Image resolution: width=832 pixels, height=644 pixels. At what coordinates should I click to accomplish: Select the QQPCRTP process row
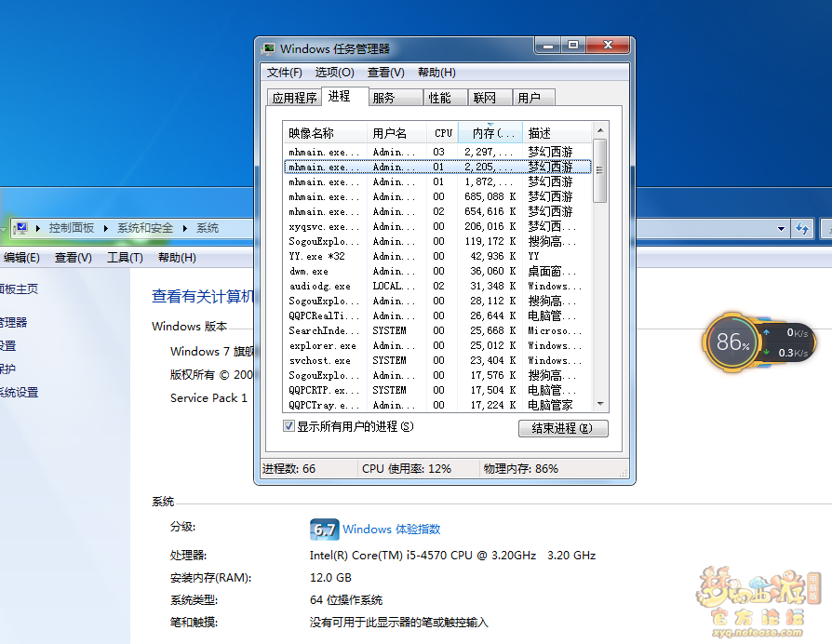pyautogui.click(x=437, y=390)
